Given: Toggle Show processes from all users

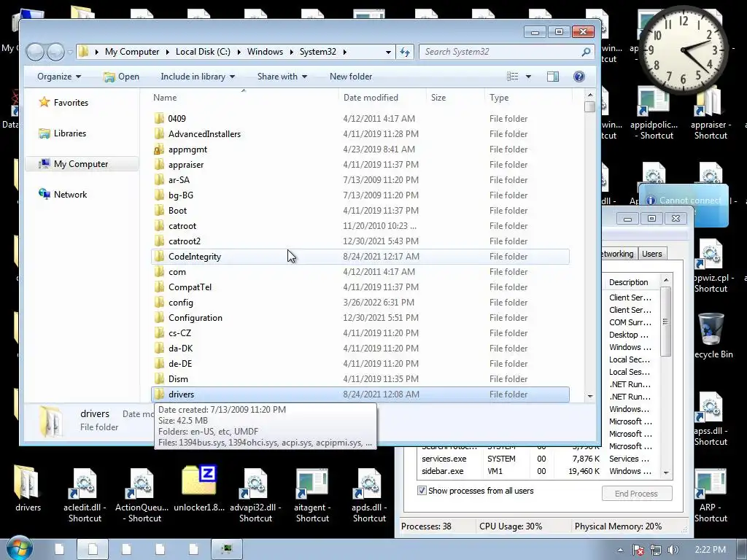Looking at the screenshot, I should point(422,491).
